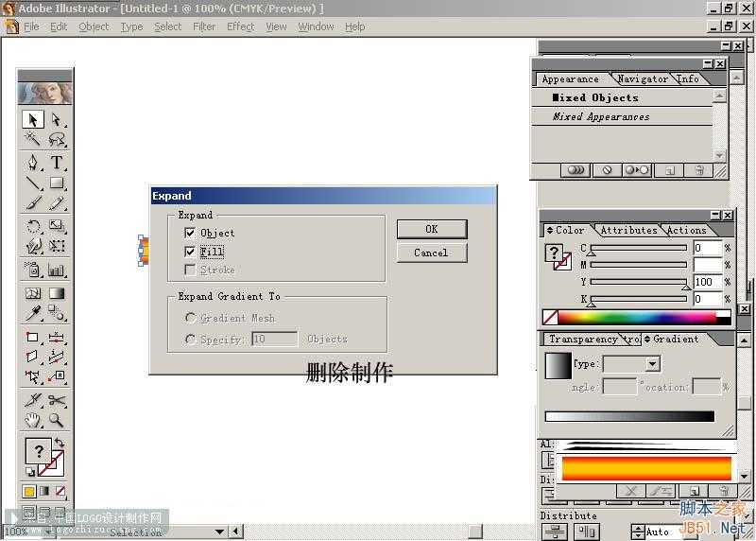Select the Hand tool
This screenshot has height=541, width=756.
click(33, 420)
